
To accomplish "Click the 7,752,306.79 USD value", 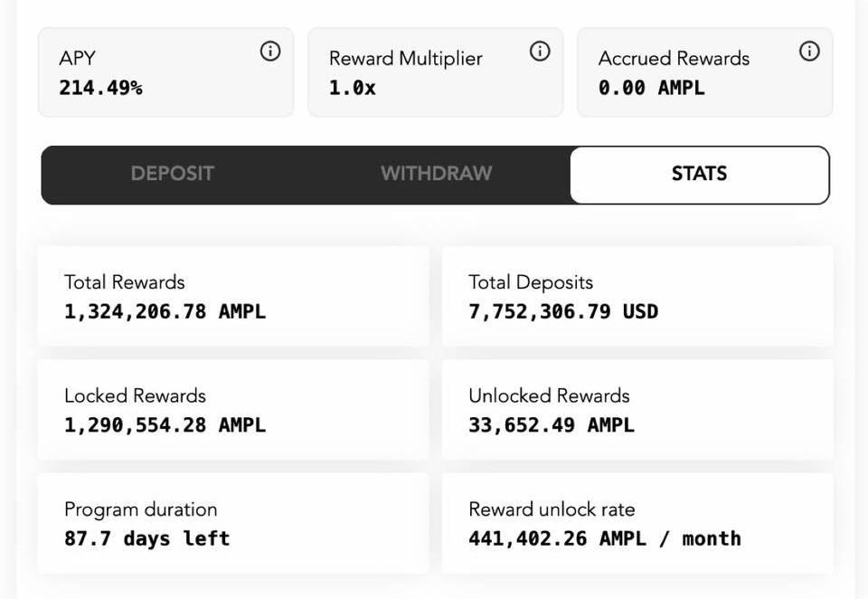I will point(563,312).
